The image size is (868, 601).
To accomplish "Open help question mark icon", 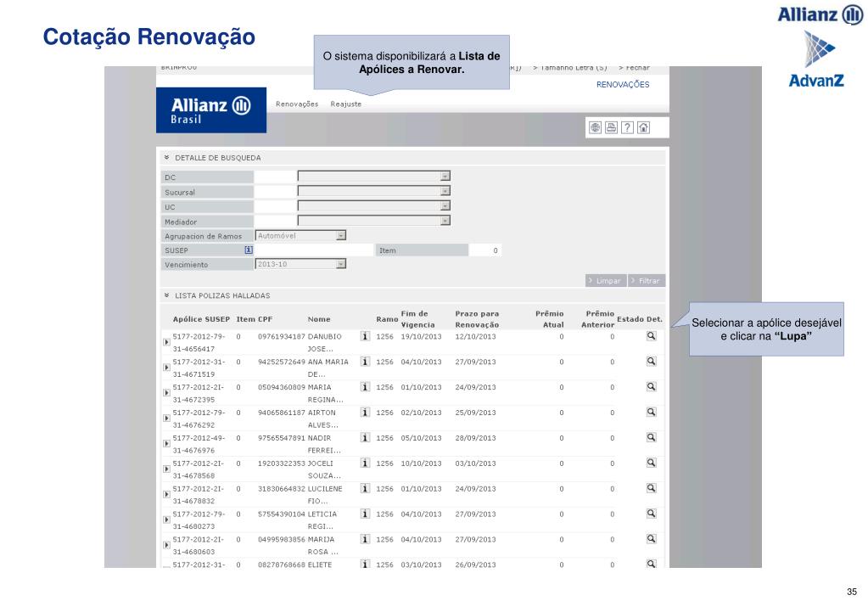I will tap(627, 128).
